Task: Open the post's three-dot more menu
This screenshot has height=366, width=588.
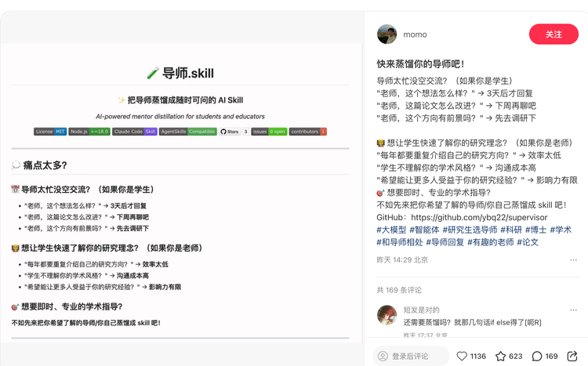Action: [x=573, y=260]
